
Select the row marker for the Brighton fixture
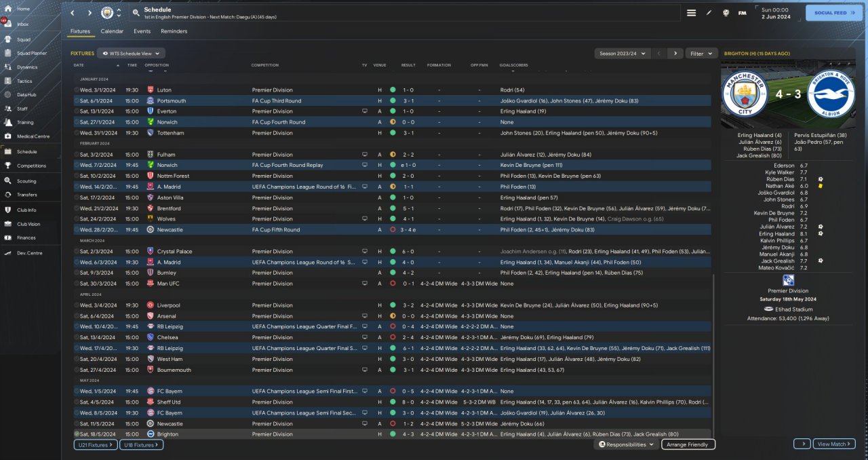point(77,434)
